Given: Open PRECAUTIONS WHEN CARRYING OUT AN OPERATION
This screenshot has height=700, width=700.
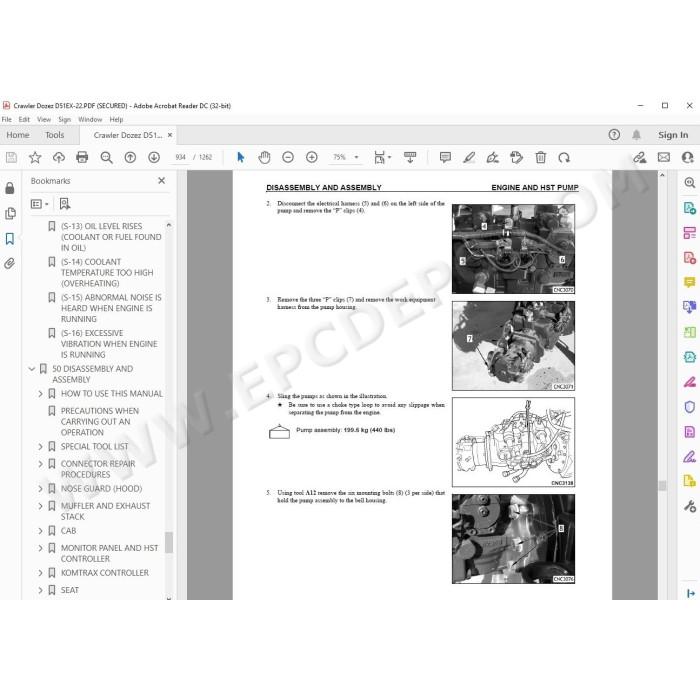Looking at the screenshot, I should click(x=100, y=422).
